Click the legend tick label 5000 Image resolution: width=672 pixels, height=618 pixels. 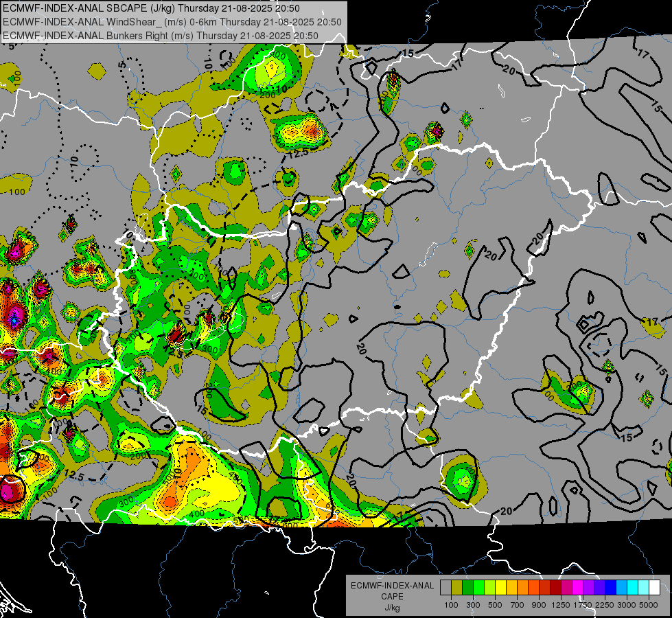tap(649, 605)
